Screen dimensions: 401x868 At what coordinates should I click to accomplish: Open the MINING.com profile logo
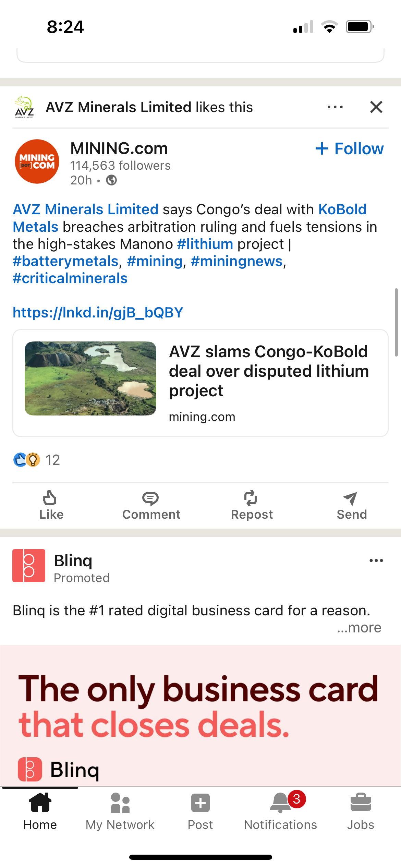[37, 161]
